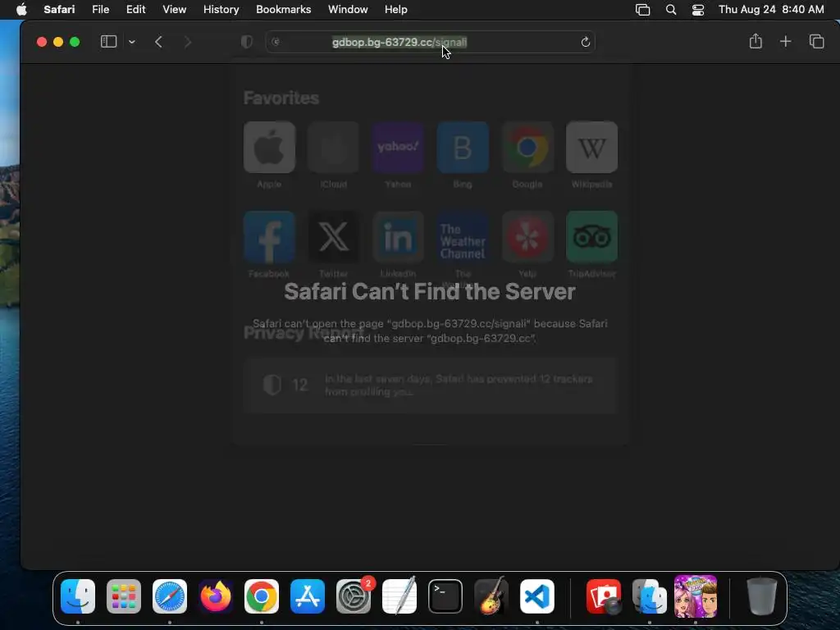Viewport: 840px width, 630px height.
Task: Open the Google favorite
Action: tap(527, 148)
